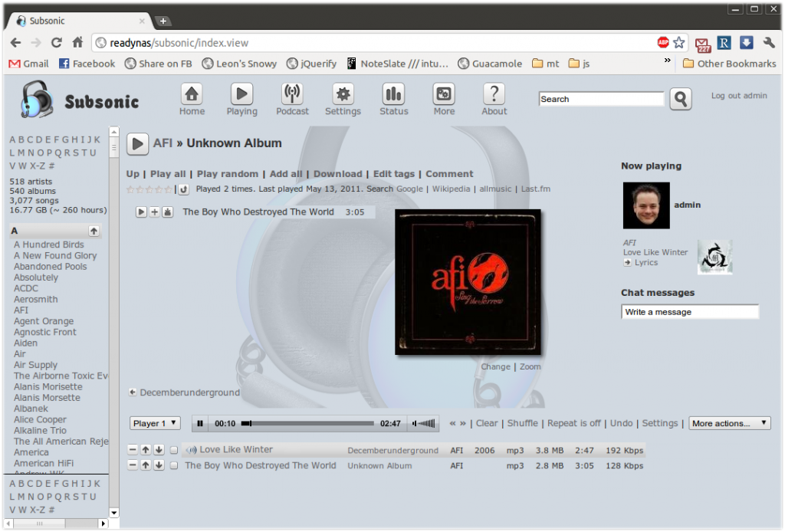Toggle the Repeat is off setting
785x532 pixels.
click(573, 423)
